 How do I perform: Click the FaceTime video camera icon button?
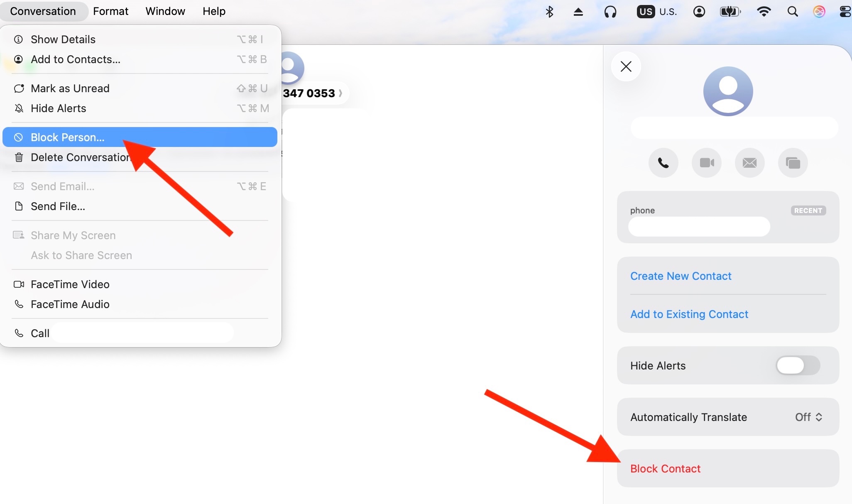tap(707, 163)
